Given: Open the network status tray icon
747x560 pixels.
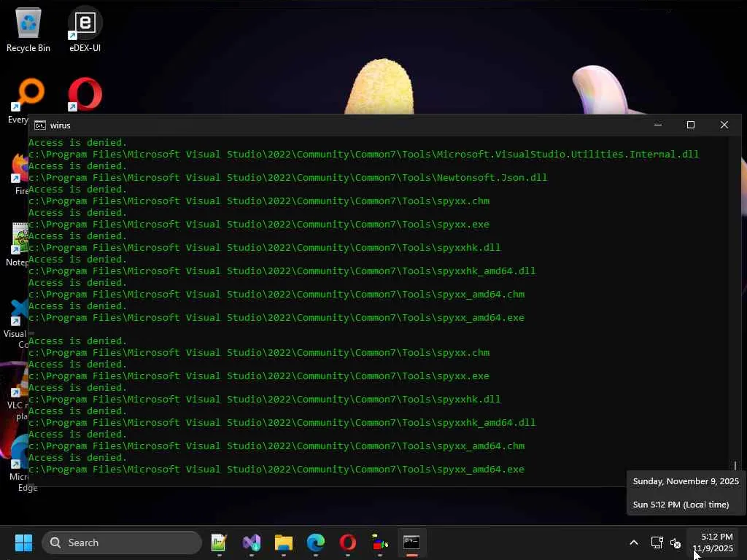Looking at the screenshot, I should 657,542.
